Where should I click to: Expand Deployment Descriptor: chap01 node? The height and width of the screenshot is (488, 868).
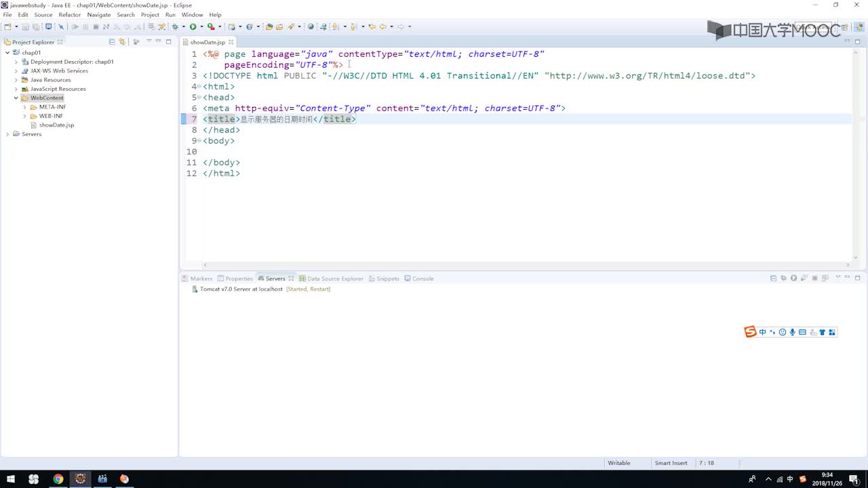coord(16,62)
